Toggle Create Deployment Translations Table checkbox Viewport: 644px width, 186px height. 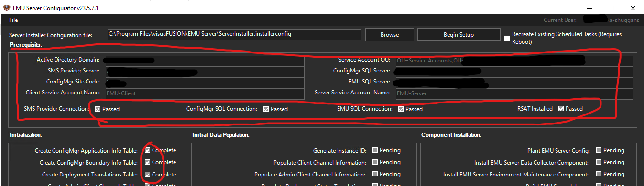click(147, 175)
